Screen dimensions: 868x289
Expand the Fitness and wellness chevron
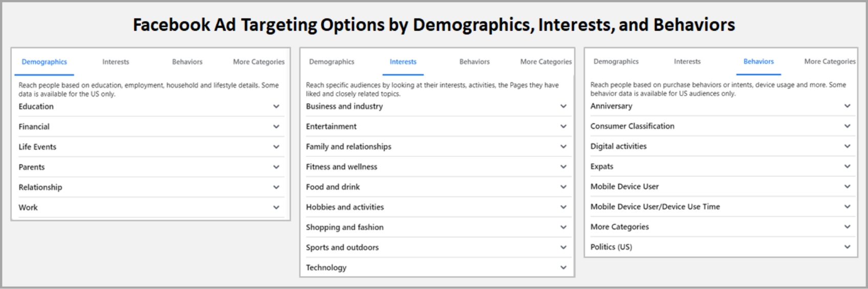(x=563, y=167)
